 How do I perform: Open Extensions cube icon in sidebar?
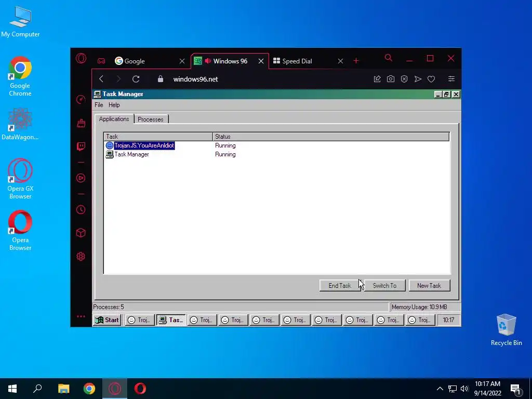pyautogui.click(x=81, y=233)
